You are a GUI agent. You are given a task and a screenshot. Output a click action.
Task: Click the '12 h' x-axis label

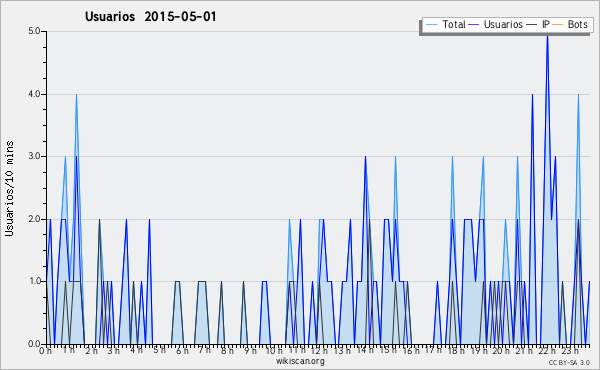(x=319, y=351)
